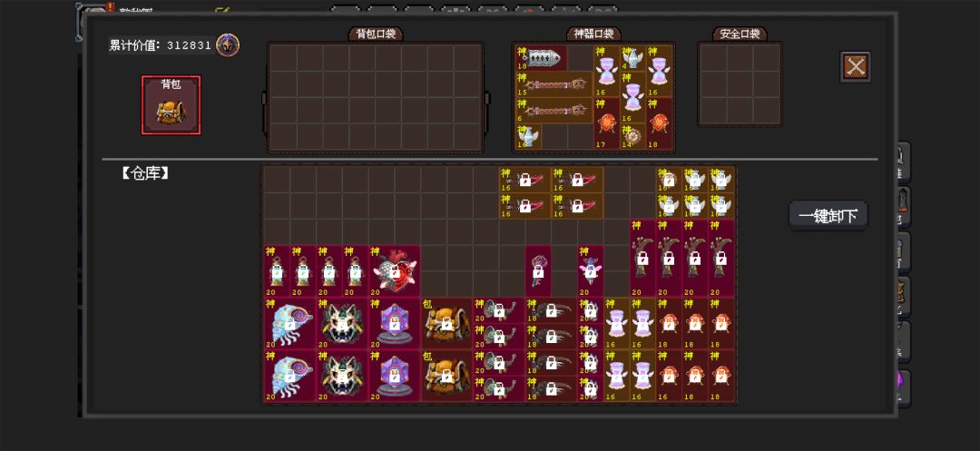Select the locked pink-winged fairy level 20

point(591,271)
